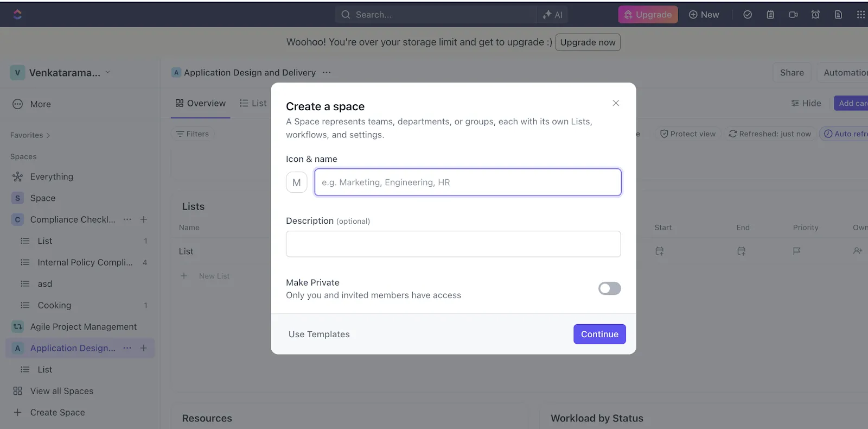
Task: Click the video clip record icon
Action: [793, 15]
